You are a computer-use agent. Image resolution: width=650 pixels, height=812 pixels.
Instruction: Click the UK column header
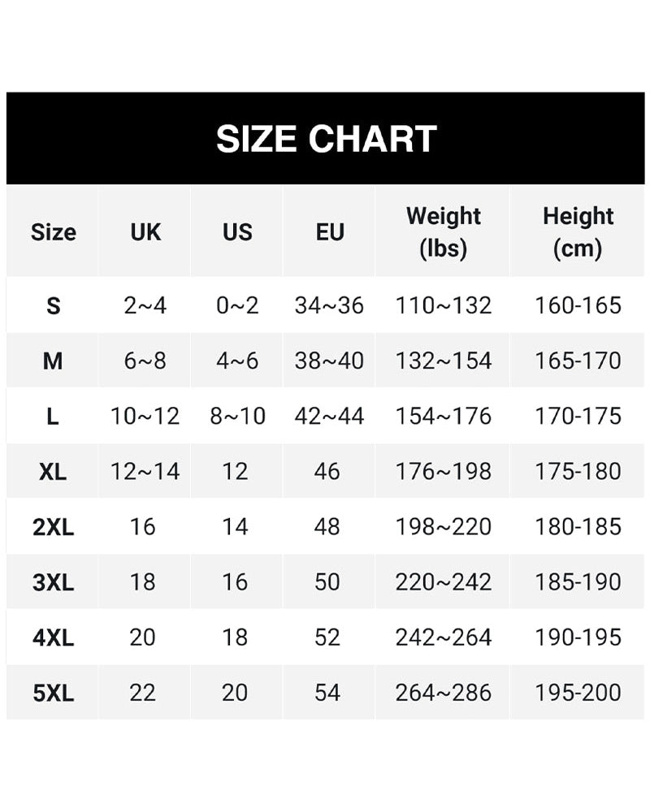[x=145, y=232]
